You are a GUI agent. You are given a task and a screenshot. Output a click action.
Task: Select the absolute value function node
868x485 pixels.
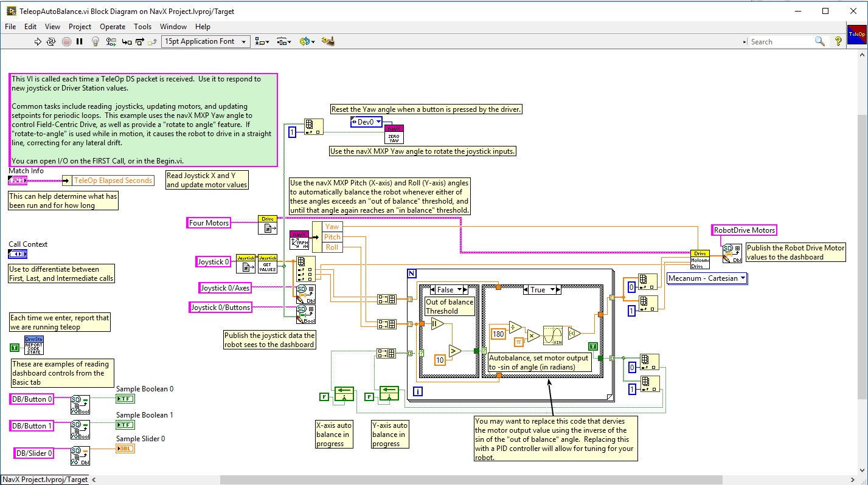(x=437, y=325)
